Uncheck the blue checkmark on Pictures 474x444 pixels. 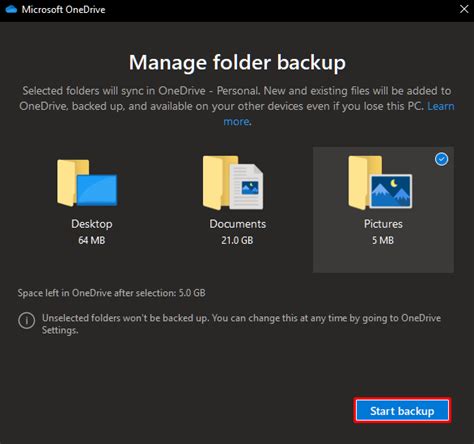[441, 159]
